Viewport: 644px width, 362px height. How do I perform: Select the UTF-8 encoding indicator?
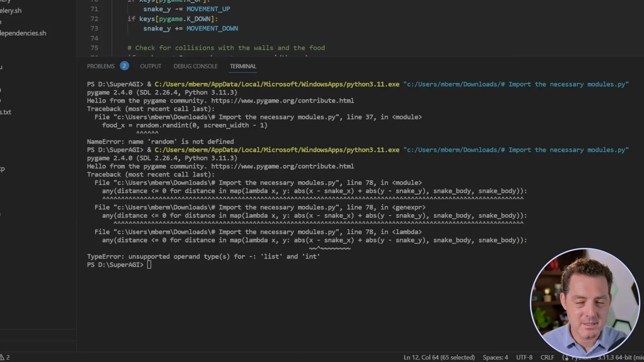tap(524, 357)
